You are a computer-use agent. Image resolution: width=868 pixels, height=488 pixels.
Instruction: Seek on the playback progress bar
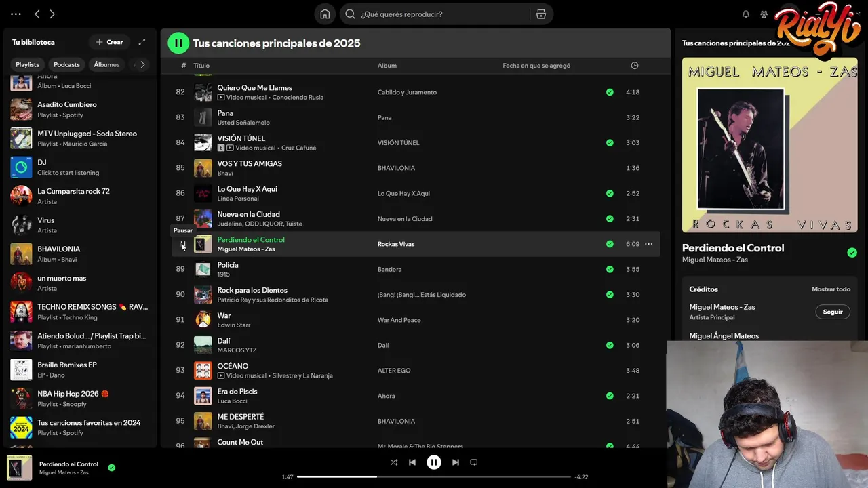pos(434,476)
